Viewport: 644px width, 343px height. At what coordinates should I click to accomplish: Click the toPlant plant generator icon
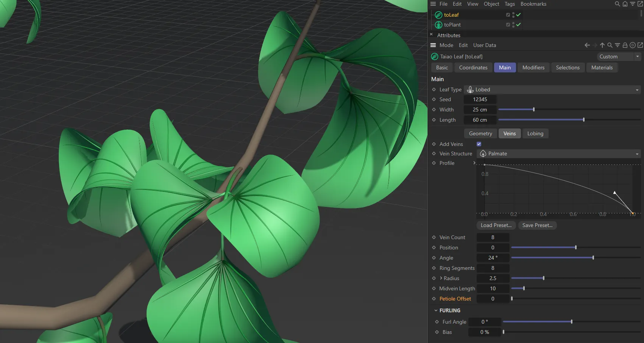click(x=438, y=25)
